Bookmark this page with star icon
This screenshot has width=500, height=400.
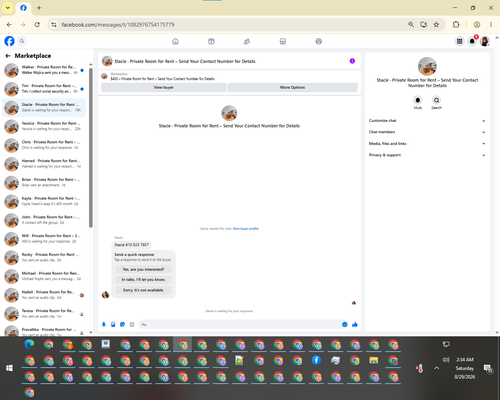point(436,25)
